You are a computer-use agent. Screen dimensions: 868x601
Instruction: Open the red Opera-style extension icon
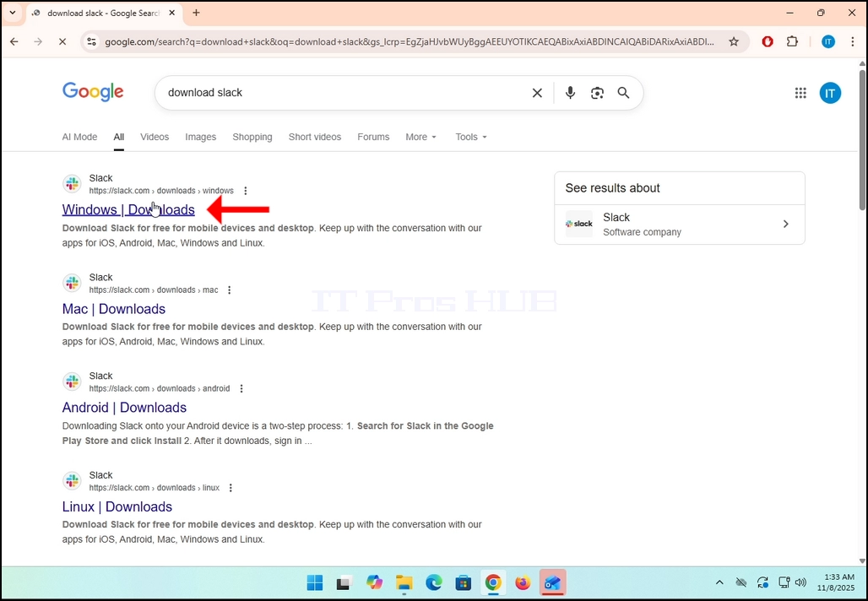(x=768, y=41)
